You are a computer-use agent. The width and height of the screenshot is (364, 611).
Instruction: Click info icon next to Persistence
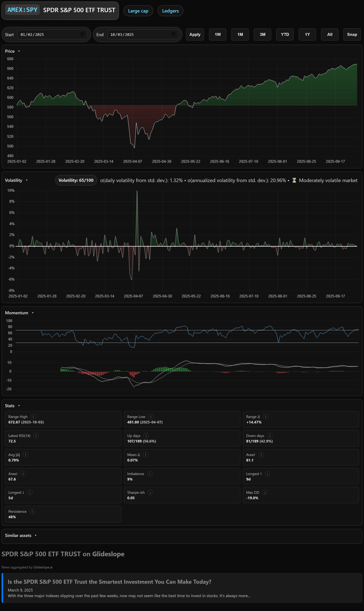pyautogui.click(x=32, y=511)
